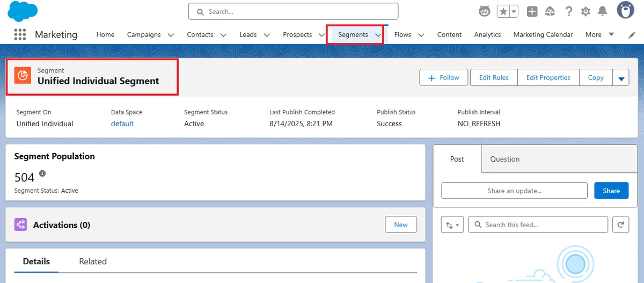
Task: Open the Notifications bell icon
Action: coord(603,11)
